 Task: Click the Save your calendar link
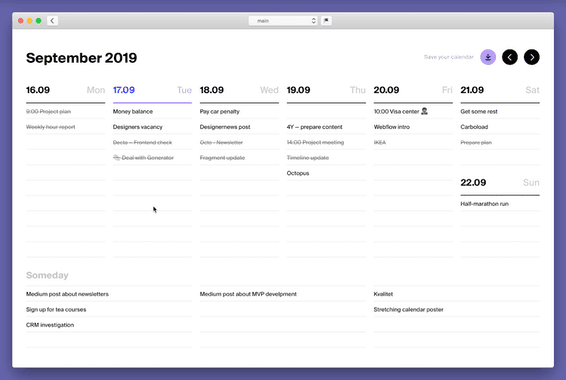click(448, 57)
